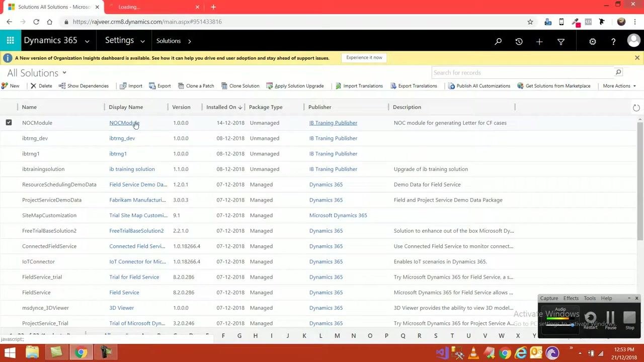Open the NOCModule display name link
The height and width of the screenshot is (362, 644).
coord(124,123)
